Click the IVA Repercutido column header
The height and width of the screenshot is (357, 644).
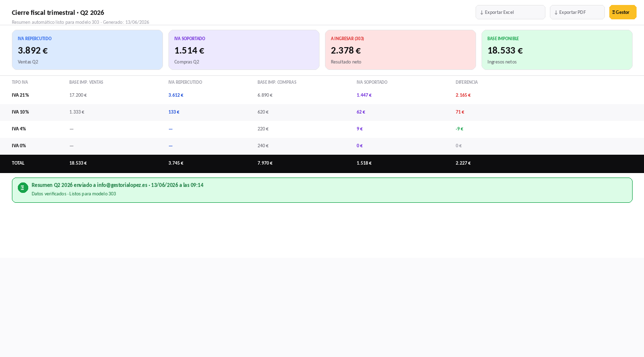185,82
